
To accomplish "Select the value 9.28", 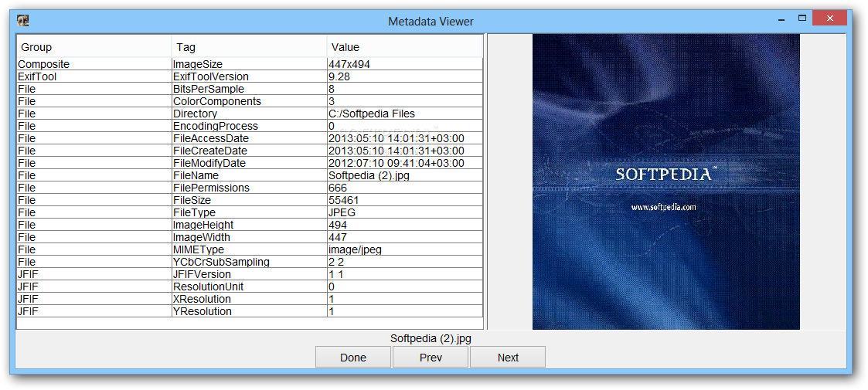I will tap(405, 76).
